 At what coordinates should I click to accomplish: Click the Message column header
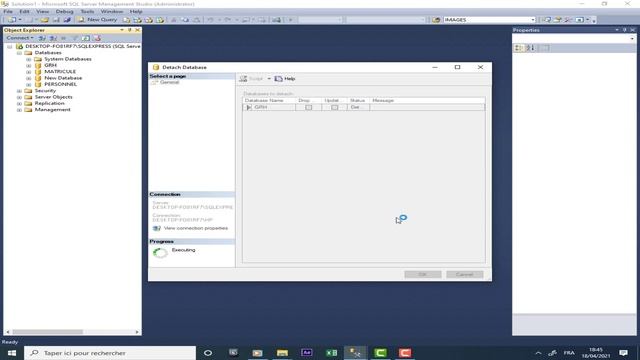[x=427, y=100]
